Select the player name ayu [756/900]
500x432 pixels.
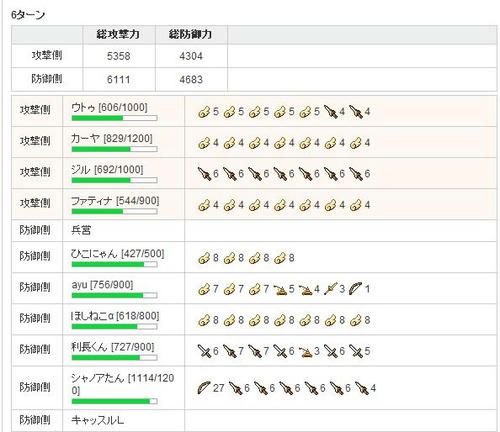pos(102,285)
